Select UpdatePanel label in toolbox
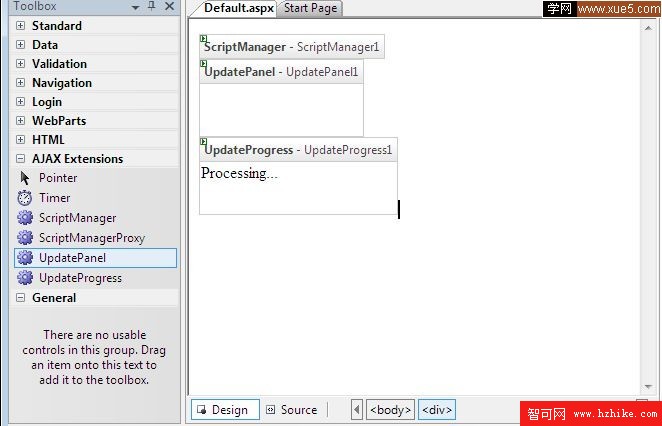The height and width of the screenshot is (426, 662). coord(72,258)
